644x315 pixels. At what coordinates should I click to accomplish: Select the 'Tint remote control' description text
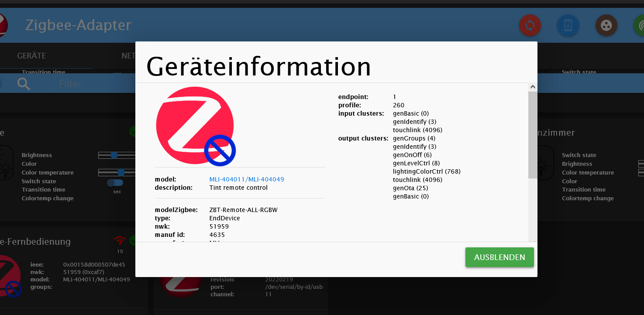coord(238,188)
